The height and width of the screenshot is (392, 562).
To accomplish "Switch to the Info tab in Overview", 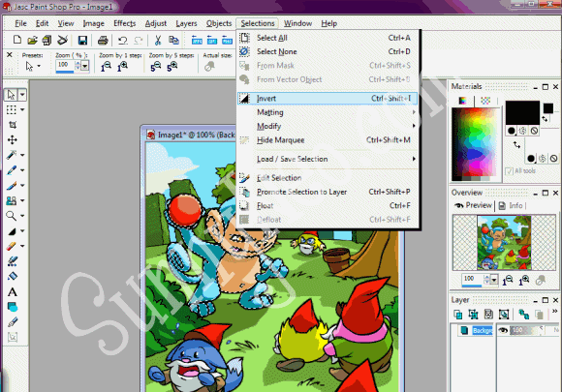I will click(x=511, y=205).
